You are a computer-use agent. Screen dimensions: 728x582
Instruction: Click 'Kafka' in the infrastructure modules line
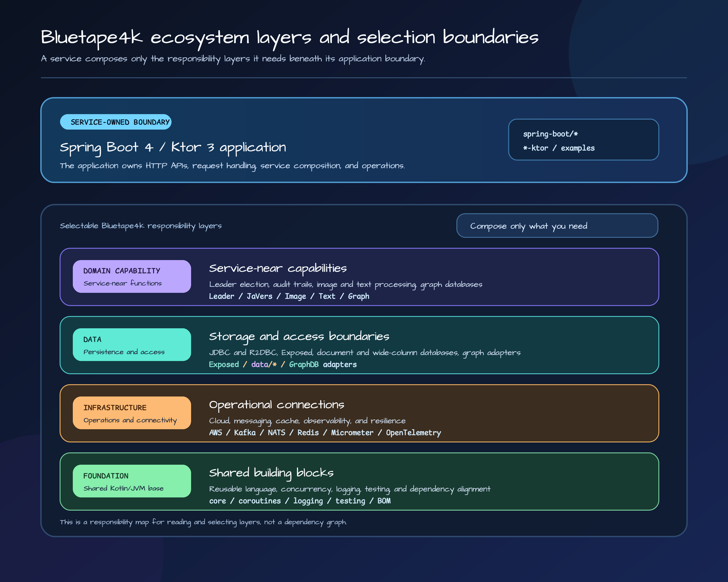pos(245,433)
